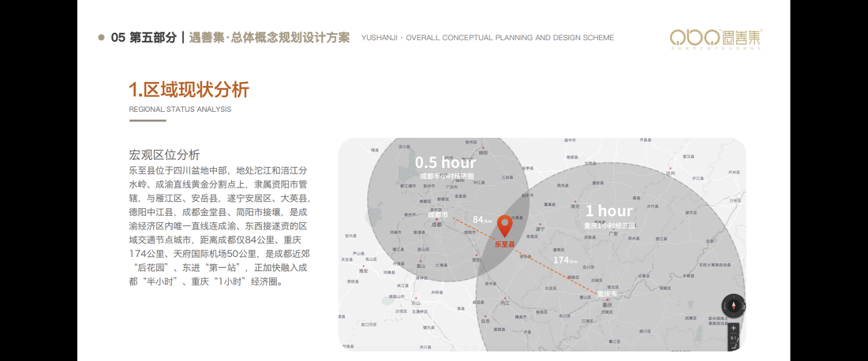The height and width of the screenshot is (361, 868).
Task: Click the tilt control below the zoom level
Action: click(734, 346)
